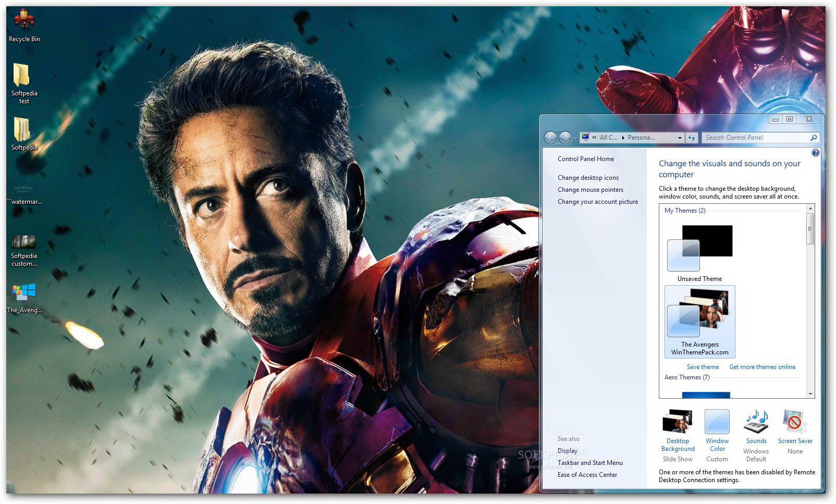The image size is (836, 504).
Task: Open Change your account picture link
Action: click(x=598, y=202)
